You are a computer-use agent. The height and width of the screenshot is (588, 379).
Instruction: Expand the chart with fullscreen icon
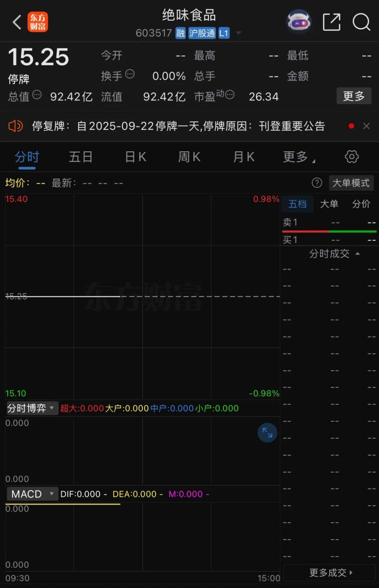pos(267,432)
